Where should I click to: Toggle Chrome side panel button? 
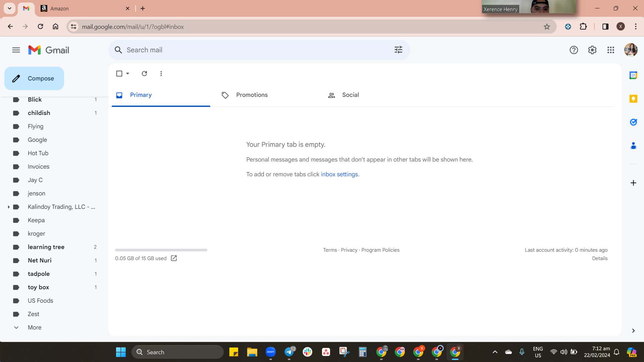click(605, 26)
